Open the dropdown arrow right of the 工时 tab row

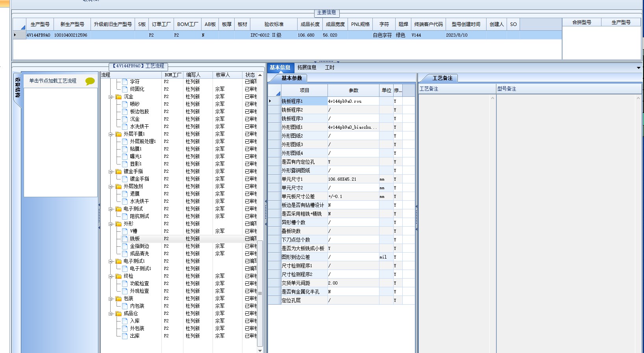pos(638,68)
